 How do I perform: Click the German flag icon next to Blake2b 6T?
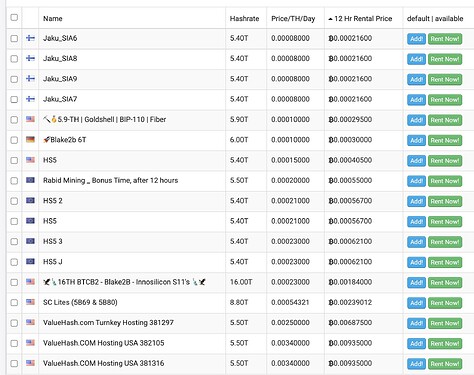pyautogui.click(x=30, y=140)
